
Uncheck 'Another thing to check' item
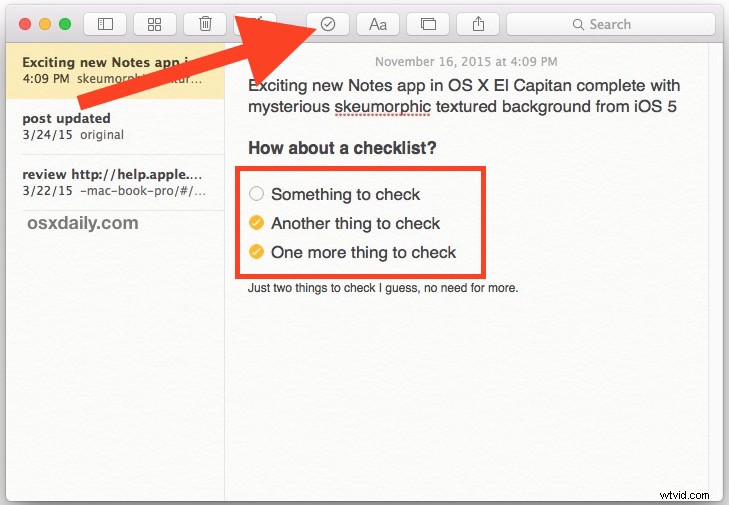256,223
